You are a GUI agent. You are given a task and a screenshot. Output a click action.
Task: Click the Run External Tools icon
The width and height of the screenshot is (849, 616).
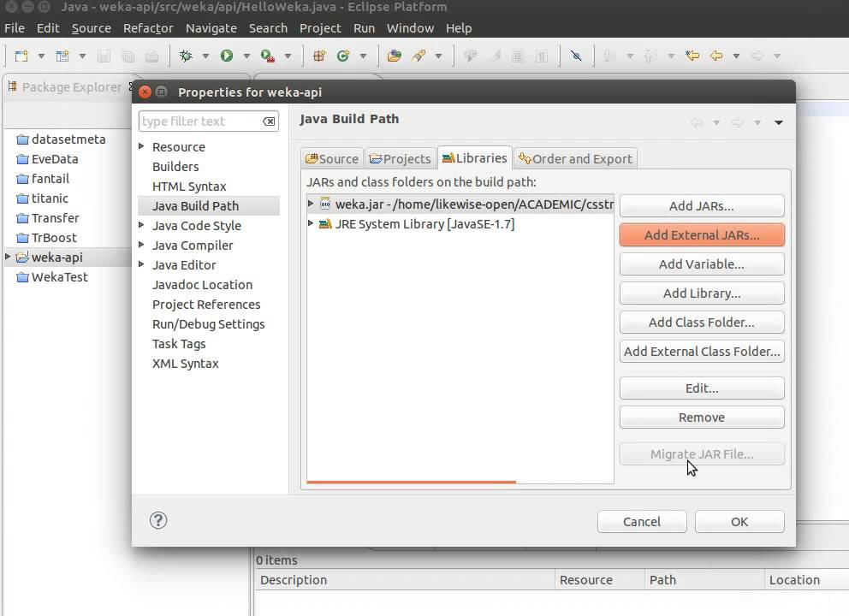click(268, 56)
